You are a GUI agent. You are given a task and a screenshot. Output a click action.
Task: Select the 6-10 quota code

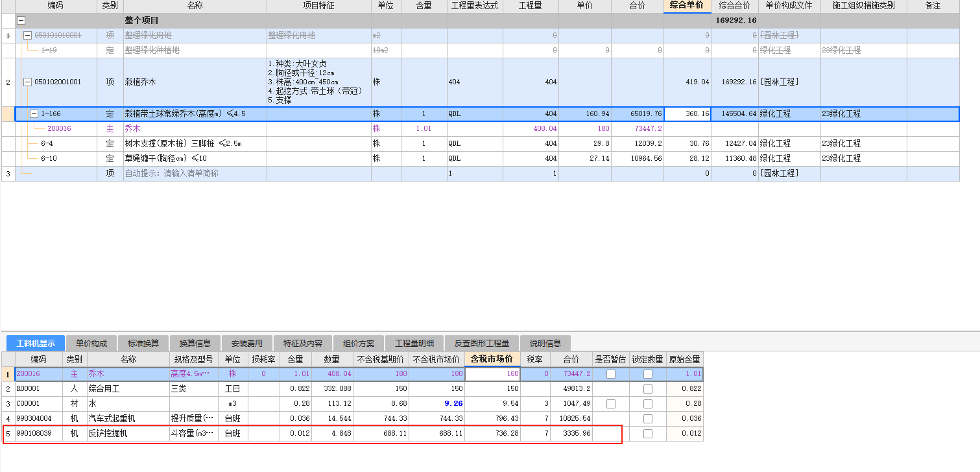point(49,159)
